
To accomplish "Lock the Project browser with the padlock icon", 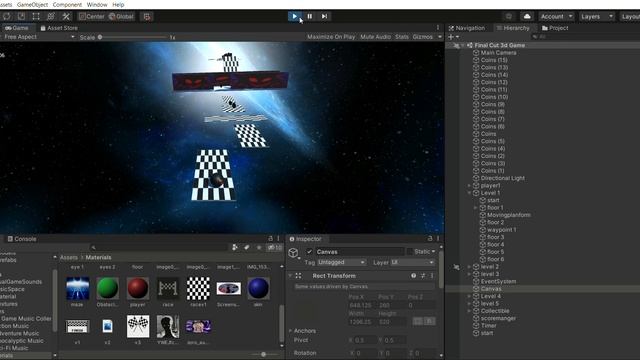I will click(x=270, y=238).
